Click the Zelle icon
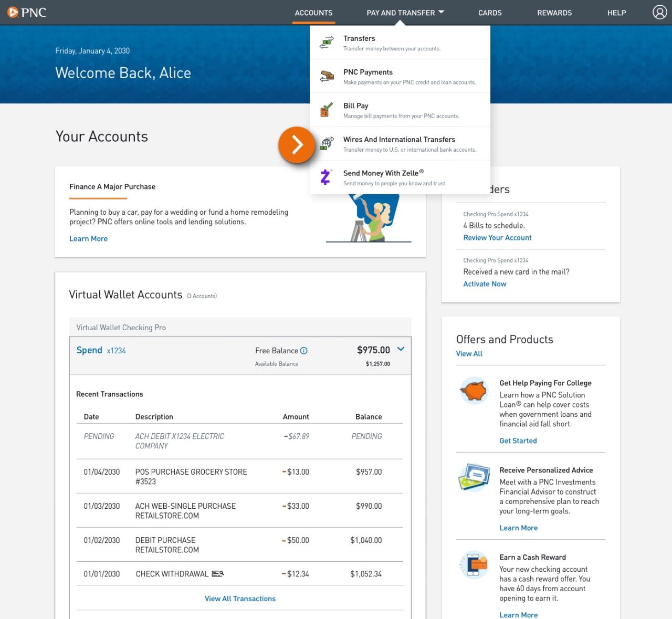672x619 pixels. pos(326,177)
